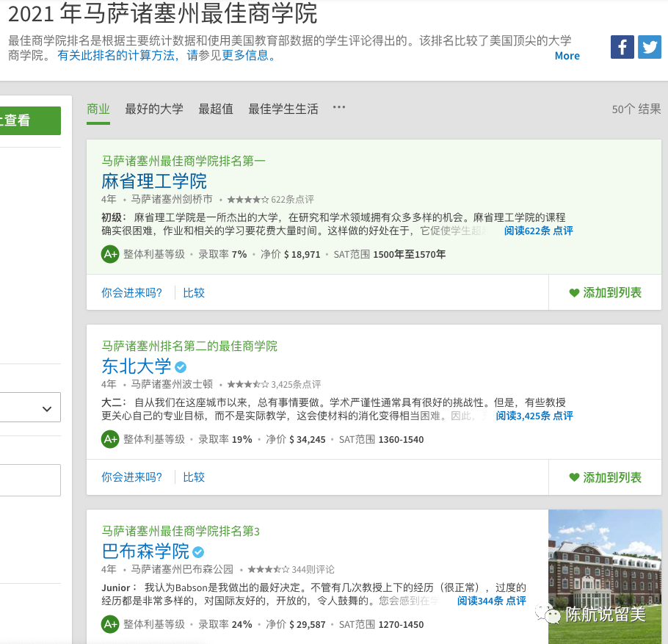
Task: Click star rating of 巴布森学院
Action: pyautogui.click(x=269, y=569)
